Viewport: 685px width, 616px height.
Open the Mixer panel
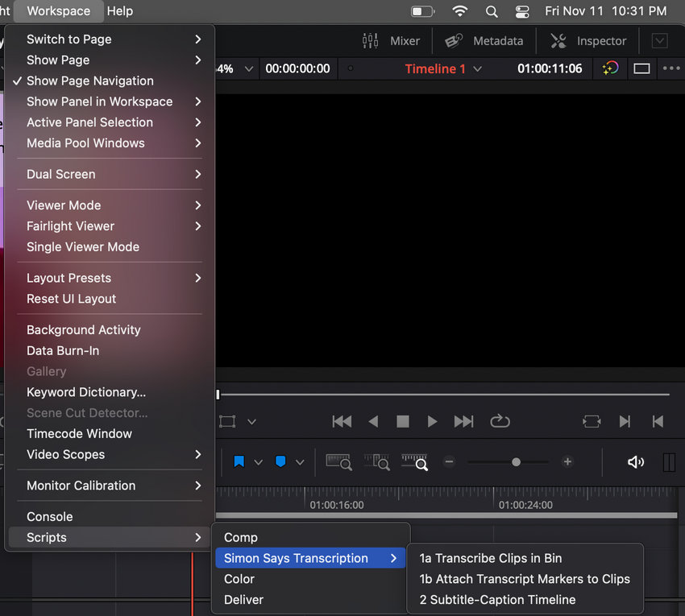point(391,41)
